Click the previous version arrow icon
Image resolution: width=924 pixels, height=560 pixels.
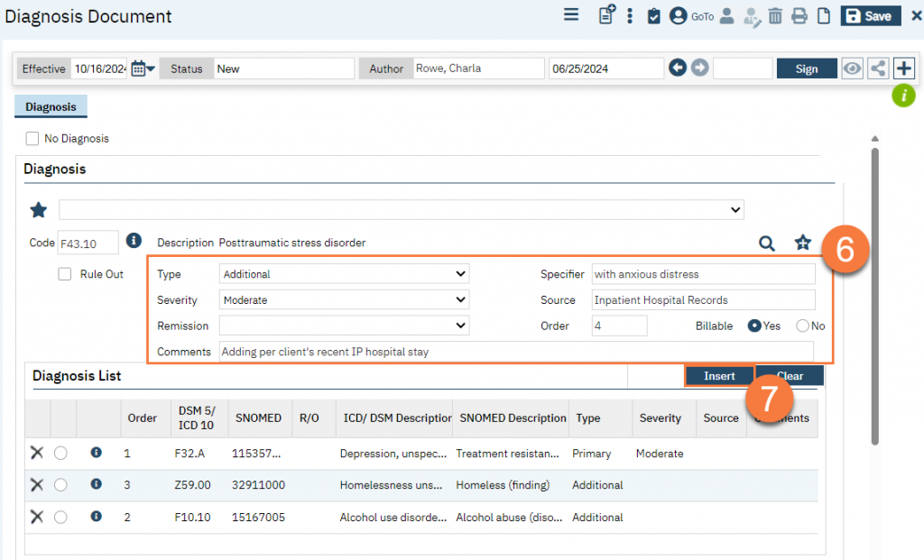click(678, 69)
